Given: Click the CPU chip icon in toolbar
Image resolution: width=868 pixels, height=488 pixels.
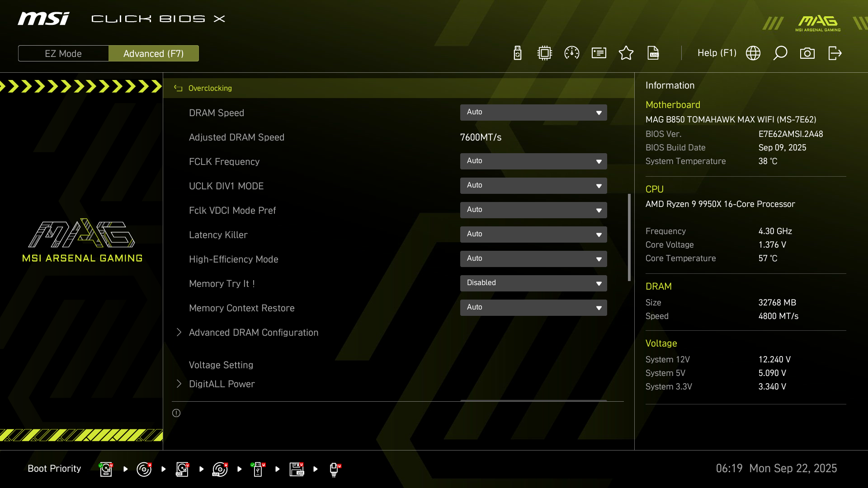Looking at the screenshot, I should [x=545, y=53].
